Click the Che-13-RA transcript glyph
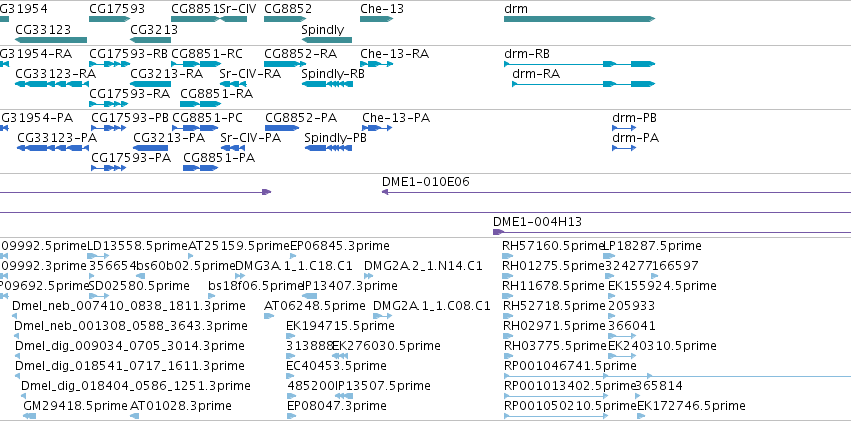 [x=376, y=64]
